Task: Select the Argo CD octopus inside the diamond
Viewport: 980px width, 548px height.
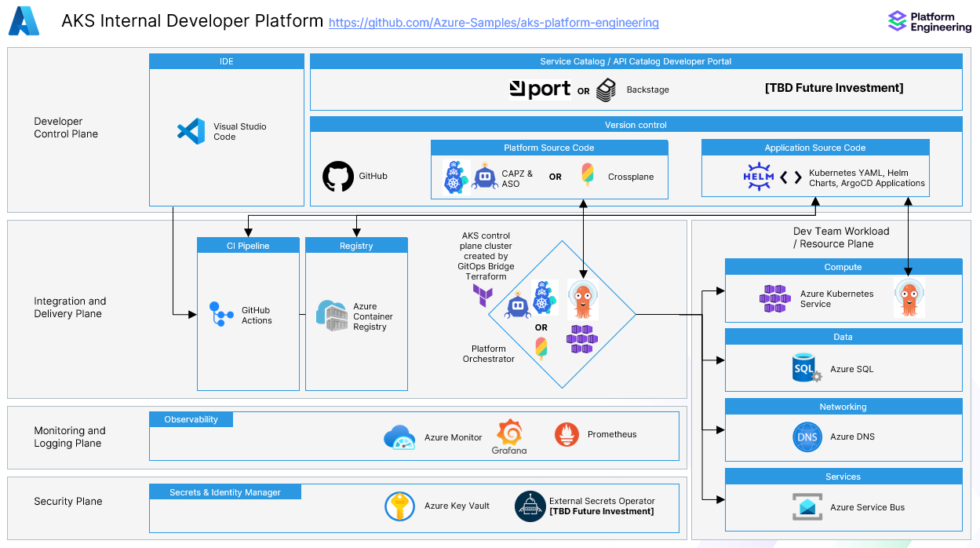Action: tap(583, 299)
